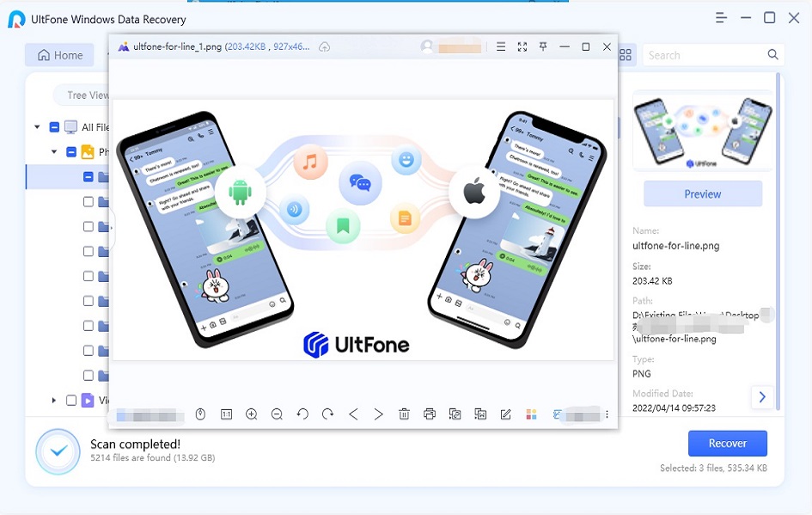Expand the Videos tree node
The image size is (812, 515).
tap(54, 400)
